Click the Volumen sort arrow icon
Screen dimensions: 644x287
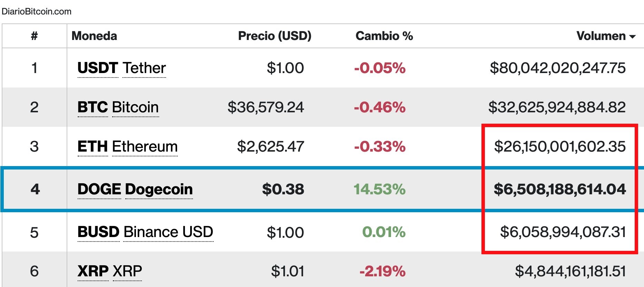[632, 37]
